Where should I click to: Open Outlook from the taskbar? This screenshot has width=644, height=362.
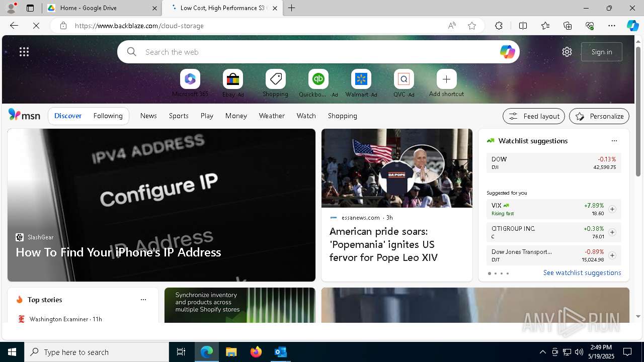pos(281,352)
